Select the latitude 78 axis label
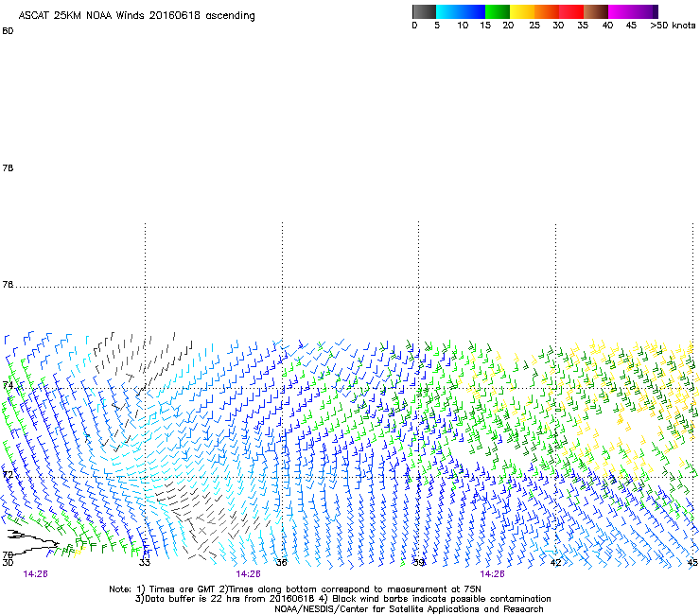The width and height of the screenshot is (700, 615). (8, 167)
